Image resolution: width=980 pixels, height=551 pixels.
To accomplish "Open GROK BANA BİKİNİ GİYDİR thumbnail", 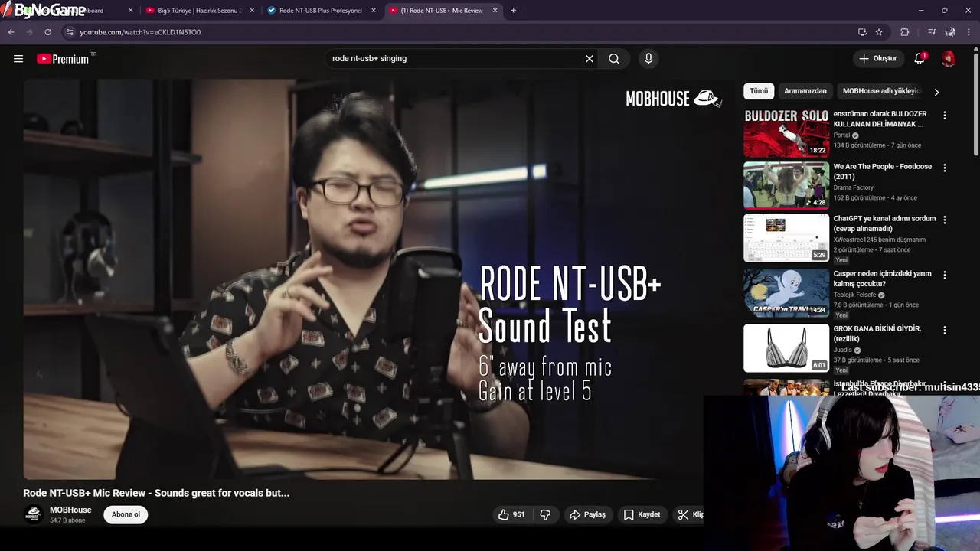I will [786, 348].
